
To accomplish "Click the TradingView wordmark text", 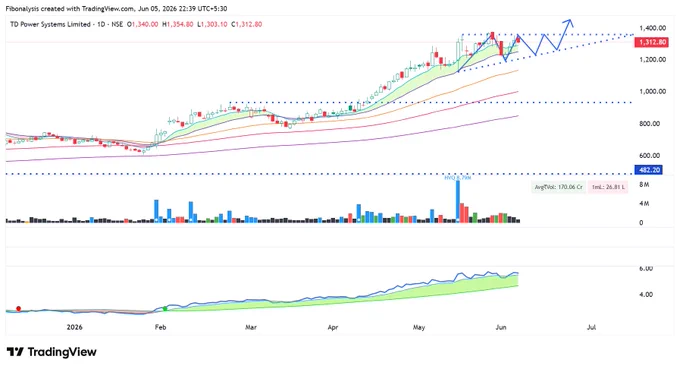I will tap(62, 352).
